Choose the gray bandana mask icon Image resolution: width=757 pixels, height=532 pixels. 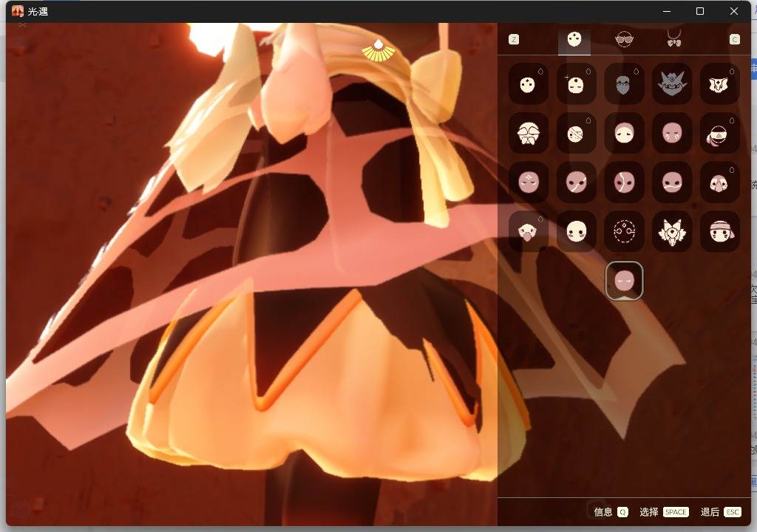624,83
